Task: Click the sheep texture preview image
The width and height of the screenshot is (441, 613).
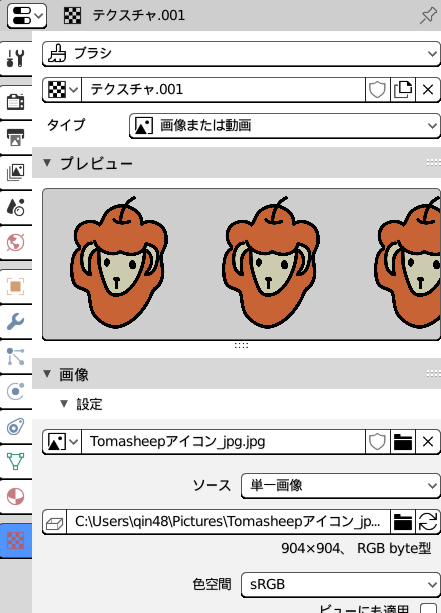Action: 241,264
